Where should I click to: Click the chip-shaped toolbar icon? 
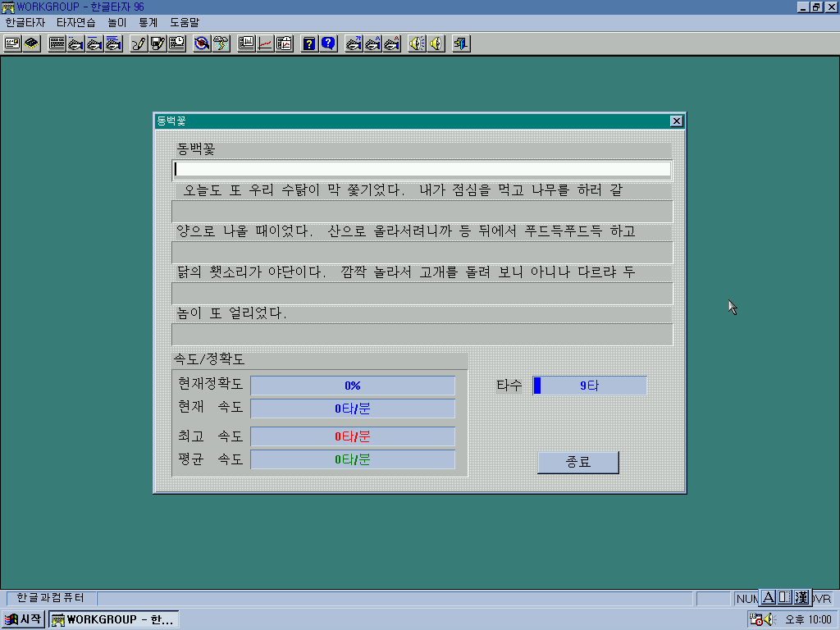[x=32, y=43]
